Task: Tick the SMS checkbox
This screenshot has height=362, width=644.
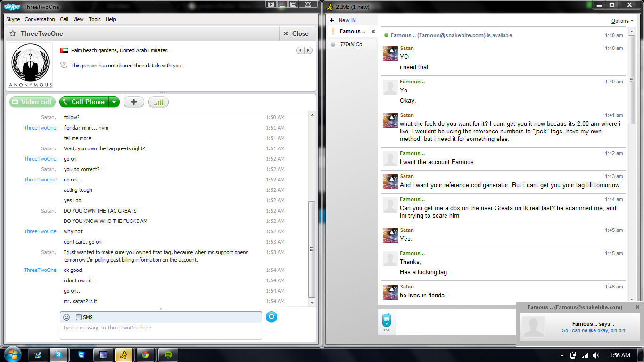Action: [79, 317]
